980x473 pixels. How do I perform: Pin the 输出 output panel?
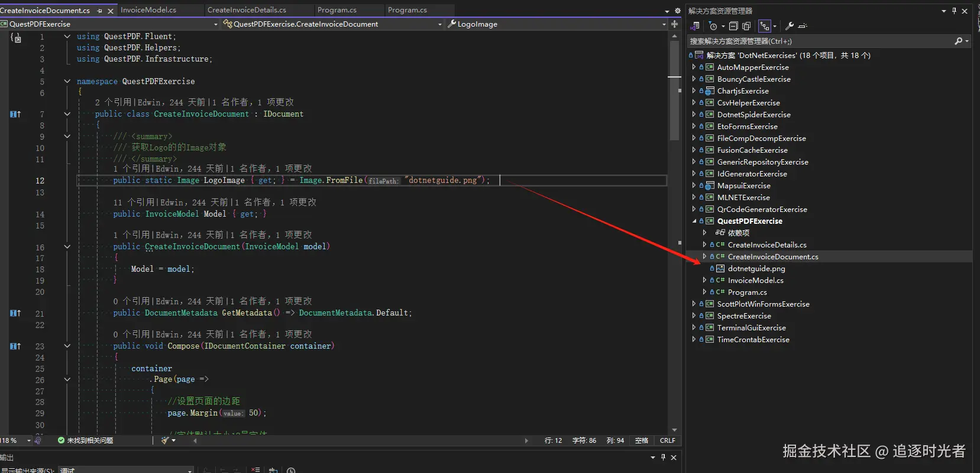click(663, 457)
